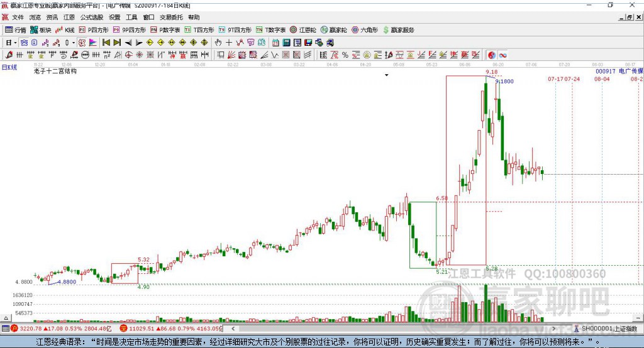Select the red pencil drawing tool

coord(9,55)
